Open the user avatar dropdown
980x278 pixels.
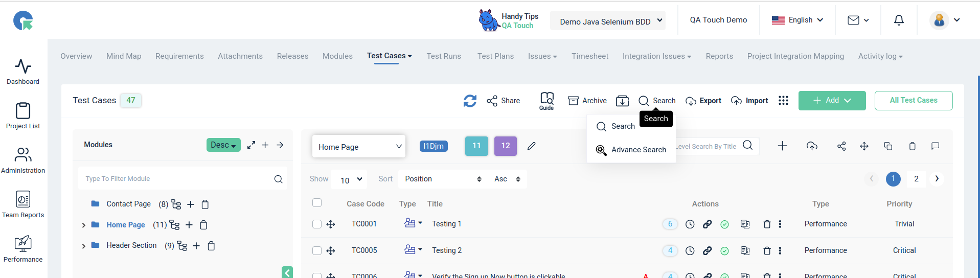[x=945, y=20]
